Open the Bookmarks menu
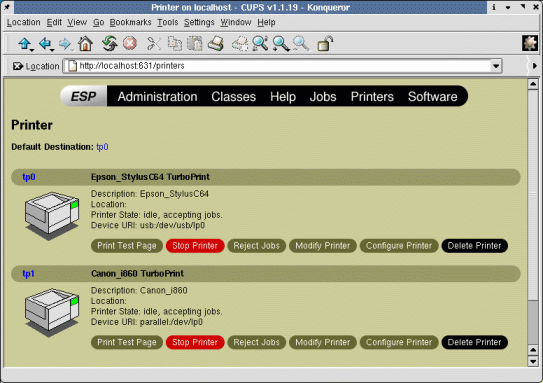543x383 pixels. [131, 23]
